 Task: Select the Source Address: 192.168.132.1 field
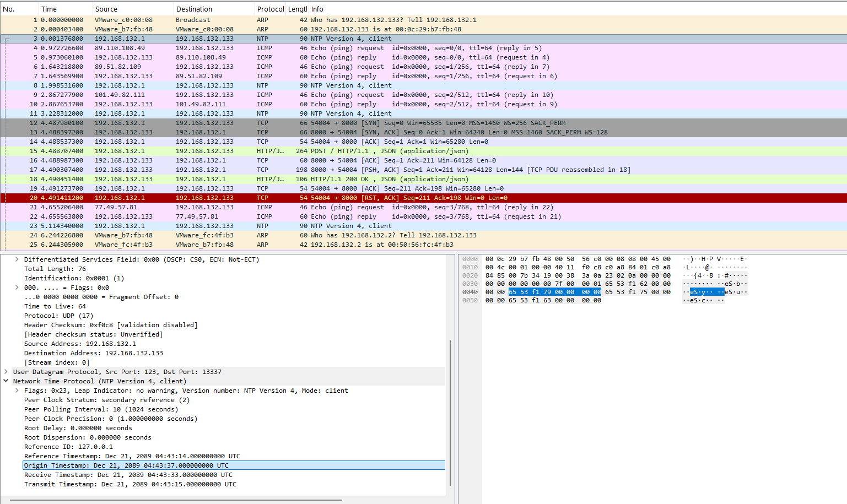click(80, 344)
